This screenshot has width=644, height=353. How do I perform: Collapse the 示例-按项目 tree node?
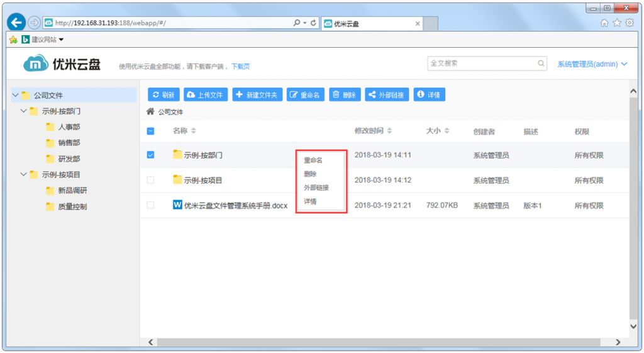(x=23, y=175)
